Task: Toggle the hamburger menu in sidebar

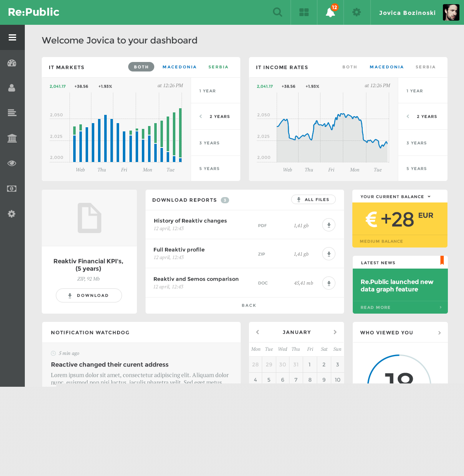Action: click(12, 38)
